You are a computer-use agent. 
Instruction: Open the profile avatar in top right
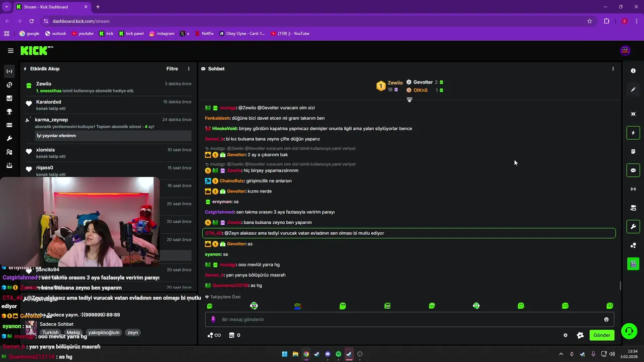click(x=625, y=50)
